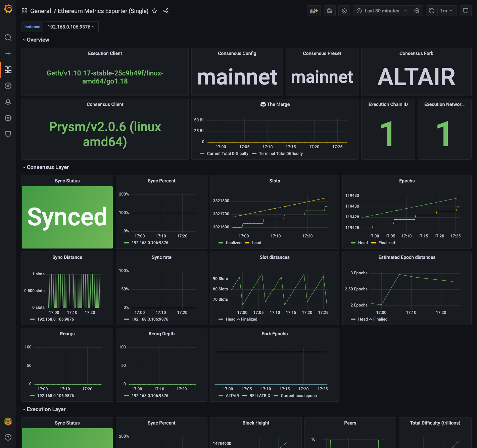This screenshot has width=477, height=448.
Task: Click green legend color swatch in Sync Distance
Action: point(32,319)
